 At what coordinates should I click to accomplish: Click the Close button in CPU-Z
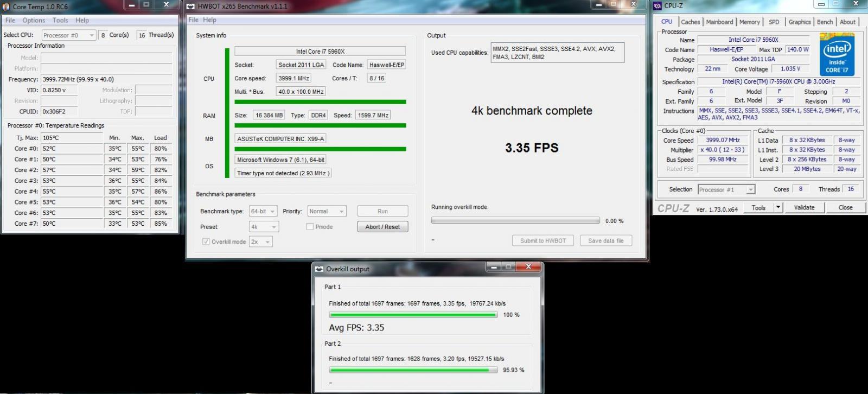point(845,207)
